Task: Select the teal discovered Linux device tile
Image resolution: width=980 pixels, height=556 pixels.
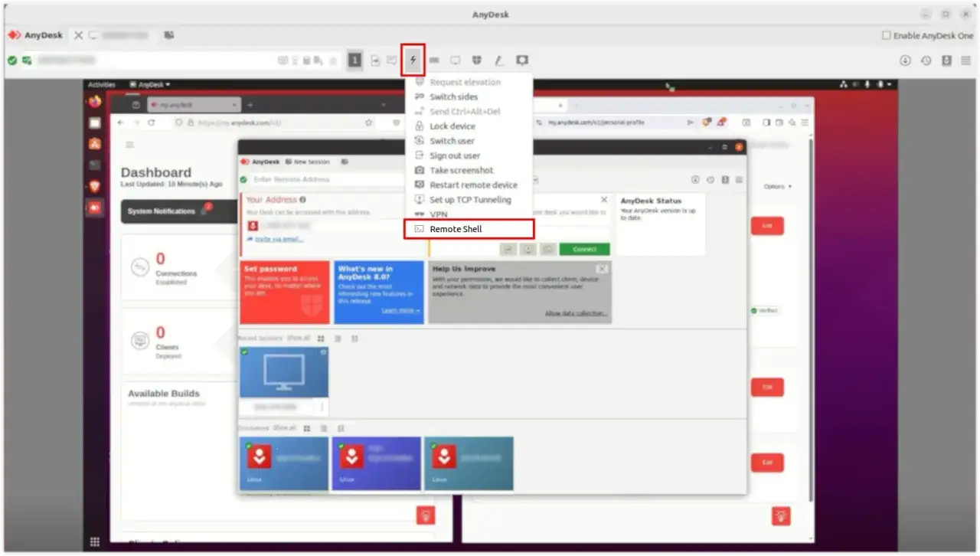Action: (469, 463)
